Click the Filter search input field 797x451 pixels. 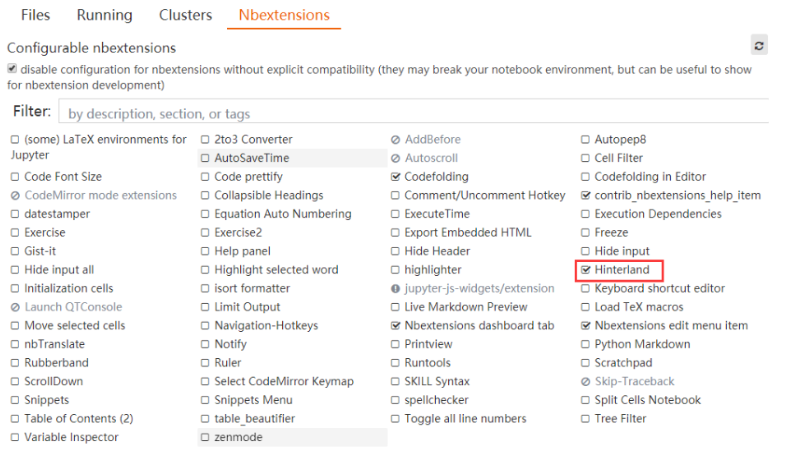(x=412, y=113)
